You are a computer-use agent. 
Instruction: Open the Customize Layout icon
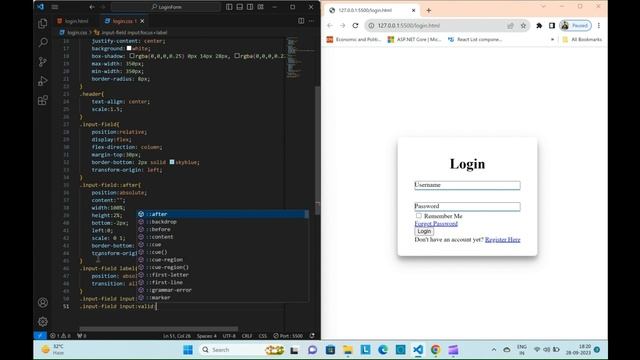pos(260,7)
